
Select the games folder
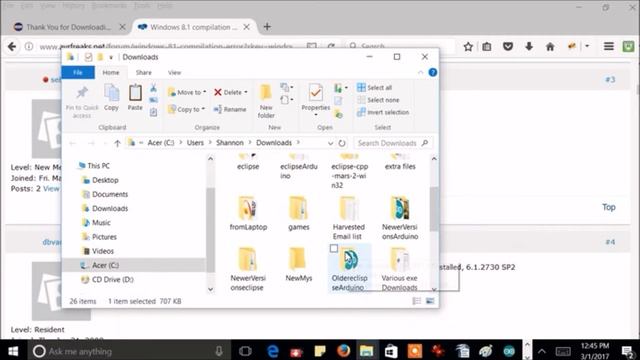(x=298, y=213)
